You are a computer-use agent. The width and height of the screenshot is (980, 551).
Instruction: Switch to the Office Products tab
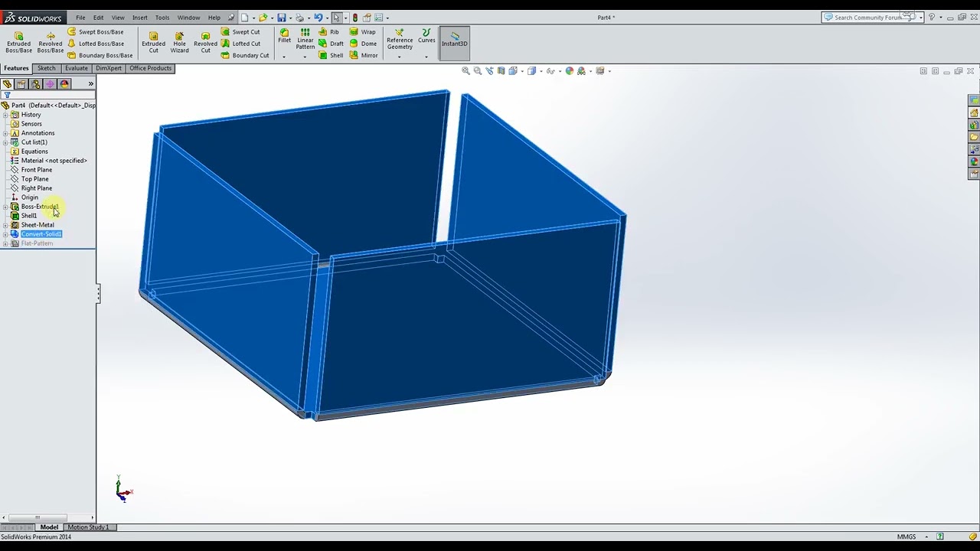point(151,68)
